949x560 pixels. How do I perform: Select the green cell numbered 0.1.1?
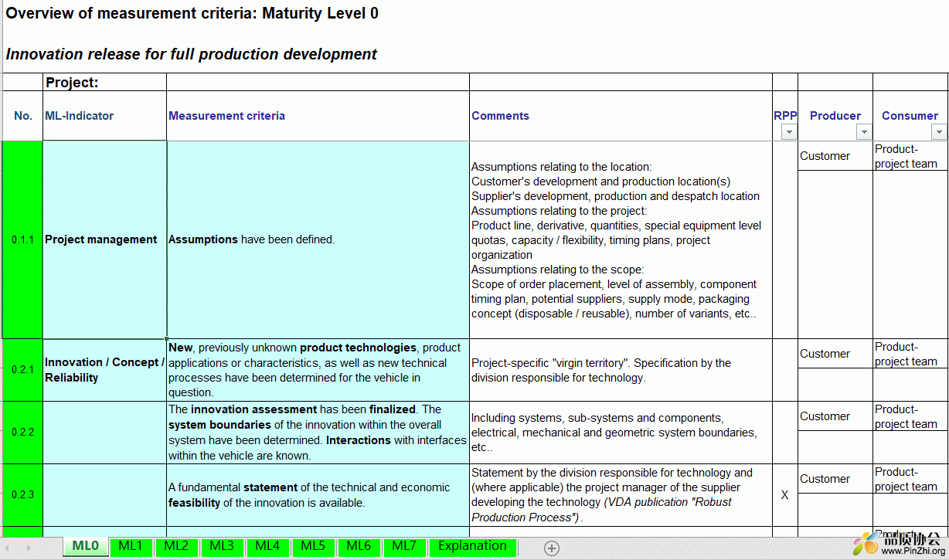tap(23, 239)
